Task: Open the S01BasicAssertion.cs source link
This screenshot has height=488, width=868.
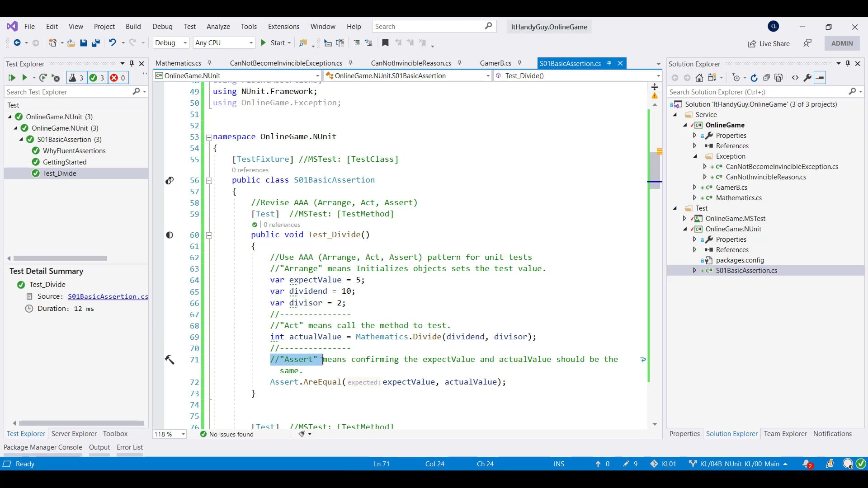Action: tap(108, 296)
